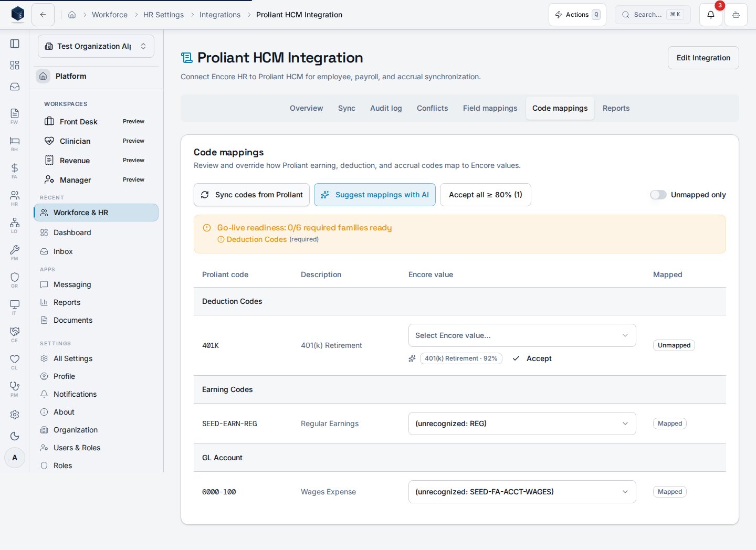Open the CL heart rail icon
This screenshot has height=550, width=756.
[15, 361]
